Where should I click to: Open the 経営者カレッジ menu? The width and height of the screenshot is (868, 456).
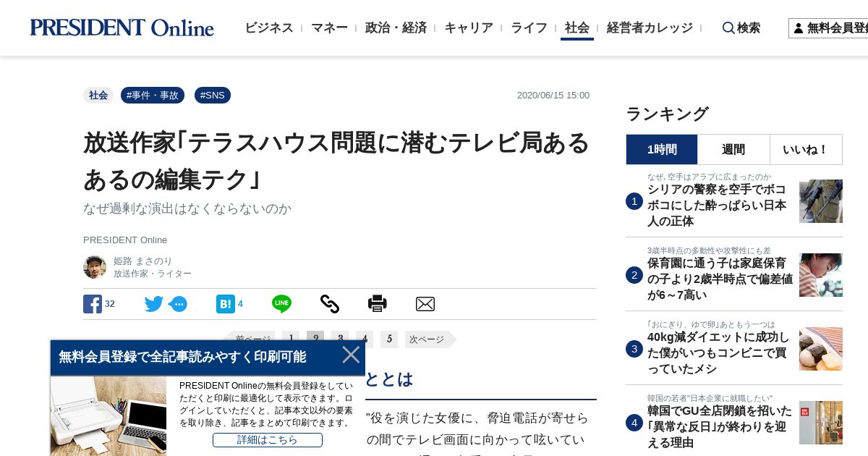(x=650, y=28)
